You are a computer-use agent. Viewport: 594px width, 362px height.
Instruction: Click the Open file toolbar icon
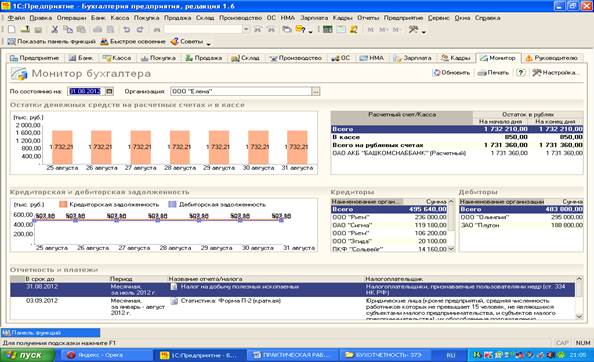[x=25, y=29]
